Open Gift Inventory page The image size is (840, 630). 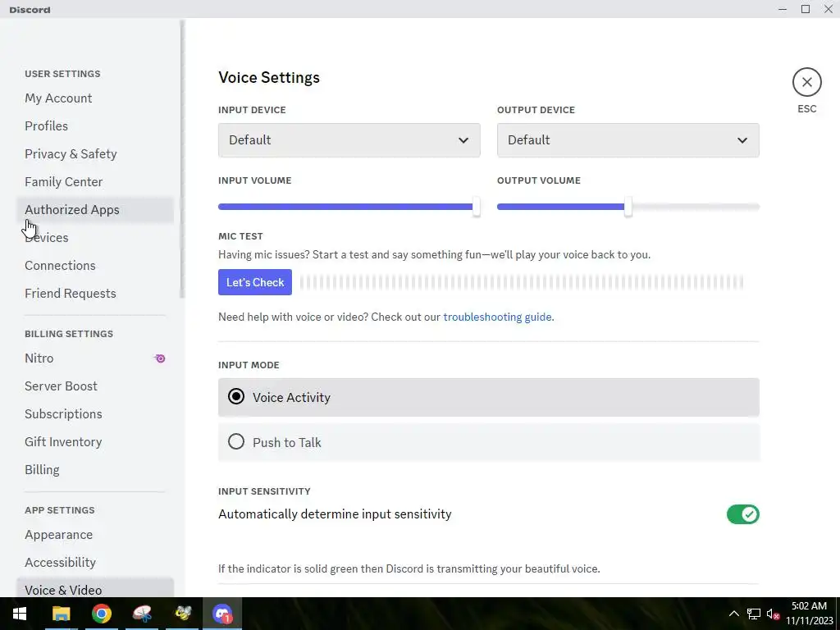tap(95, 441)
